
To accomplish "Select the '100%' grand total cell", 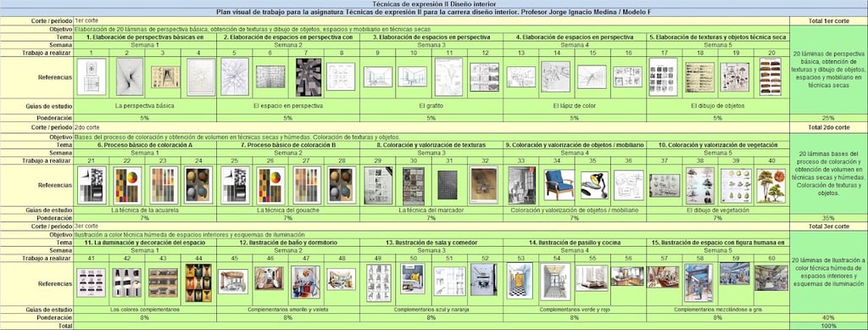I will click(829, 326).
